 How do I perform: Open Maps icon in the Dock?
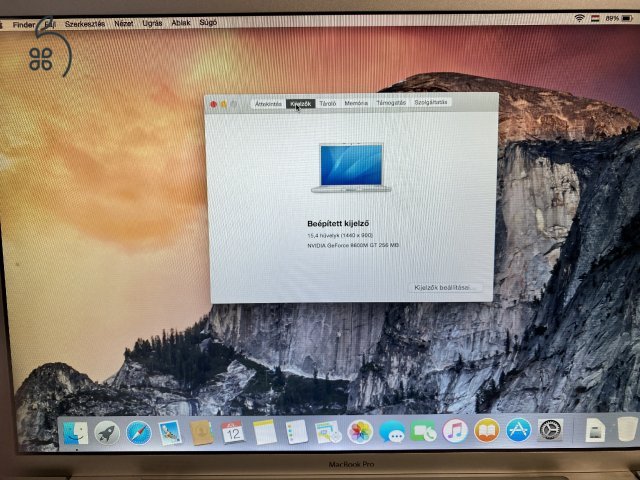click(328, 432)
